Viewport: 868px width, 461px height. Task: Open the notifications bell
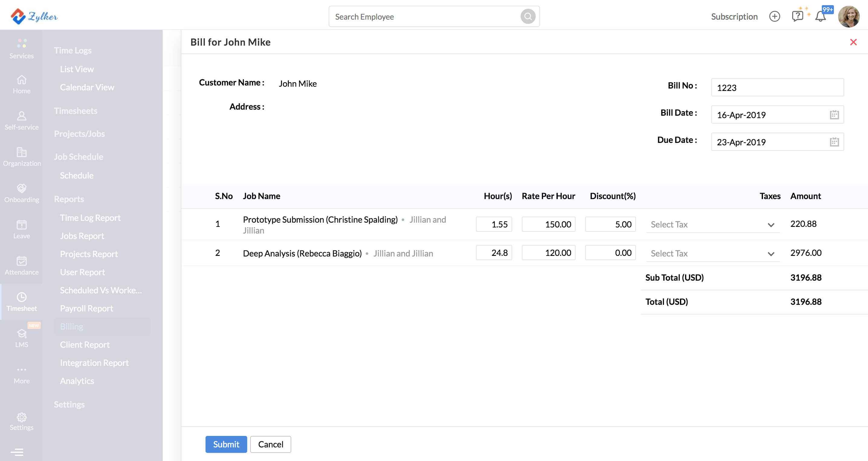(x=820, y=17)
